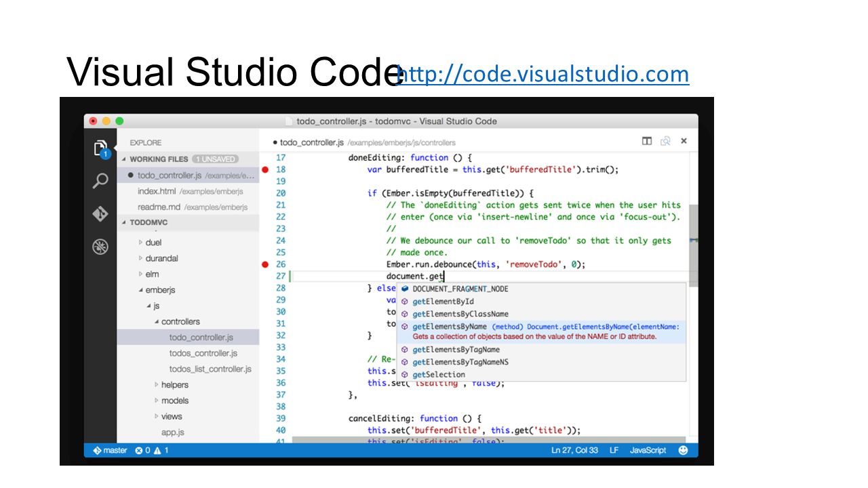
Task: Click the open preview icon beside split editor
Action: click(x=665, y=141)
